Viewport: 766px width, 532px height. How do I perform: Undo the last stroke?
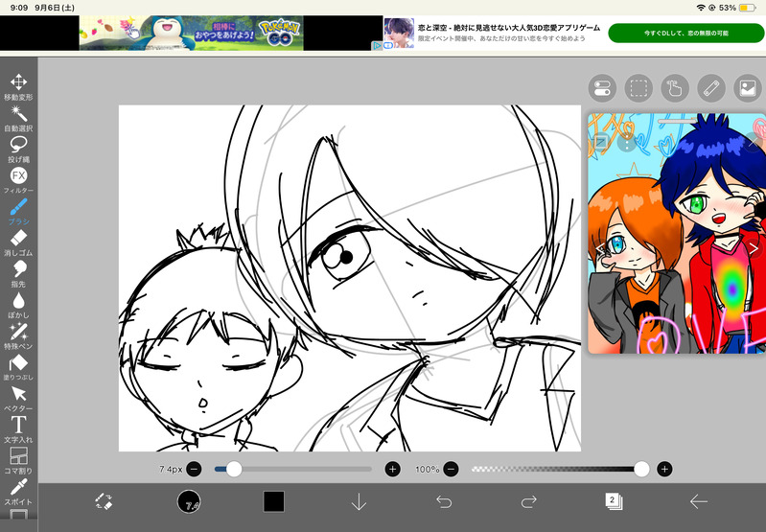444,501
